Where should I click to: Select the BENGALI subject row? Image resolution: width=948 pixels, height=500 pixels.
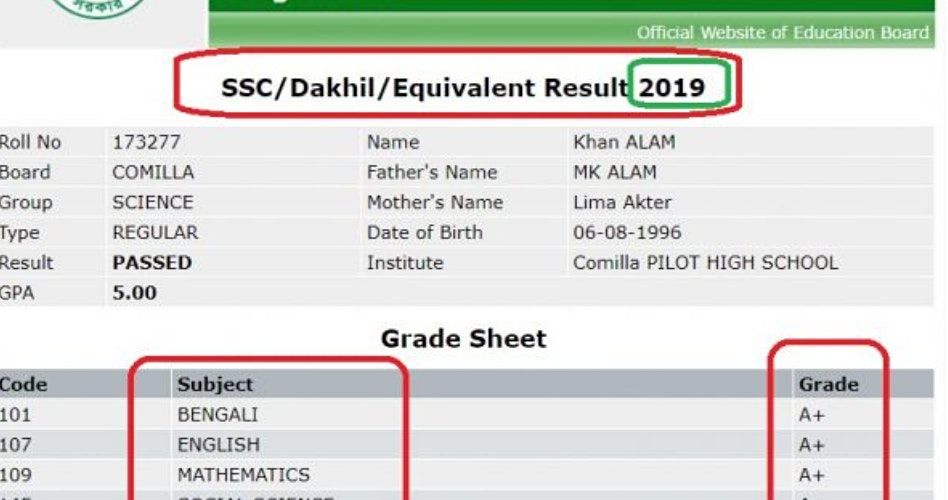point(217,415)
